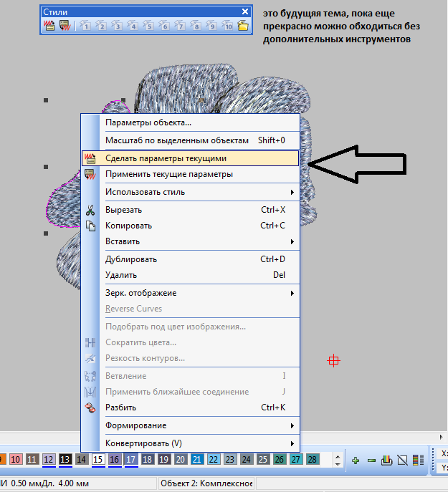448x492 pixels.
Task: Apply favorite style 8 in Стили toolbar
Action: pyautogui.click(x=196, y=25)
